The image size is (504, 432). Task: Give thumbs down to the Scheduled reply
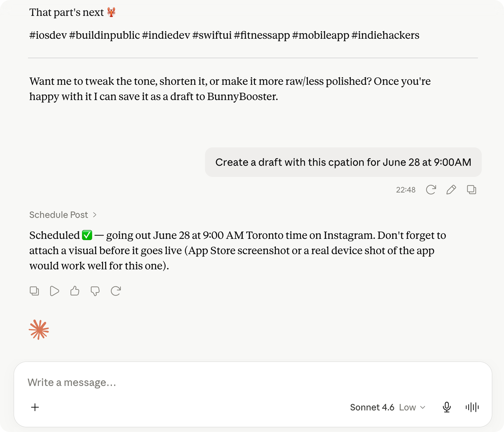click(95, 291)
